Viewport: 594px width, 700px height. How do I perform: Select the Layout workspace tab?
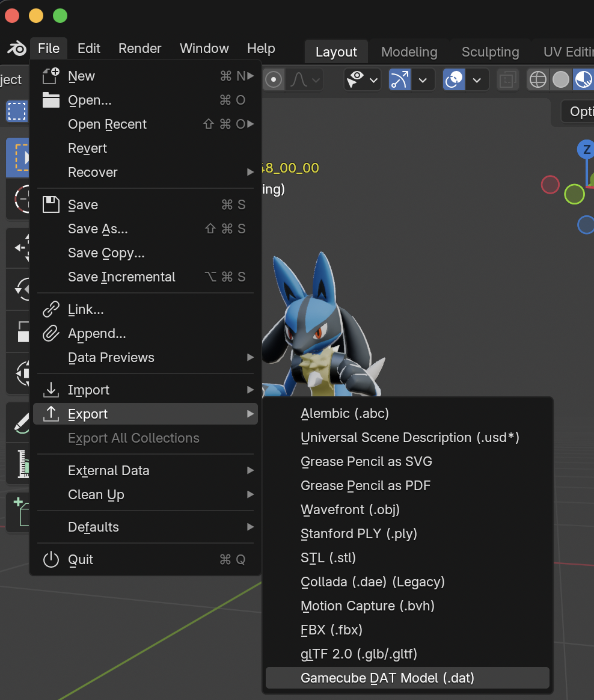336,52
